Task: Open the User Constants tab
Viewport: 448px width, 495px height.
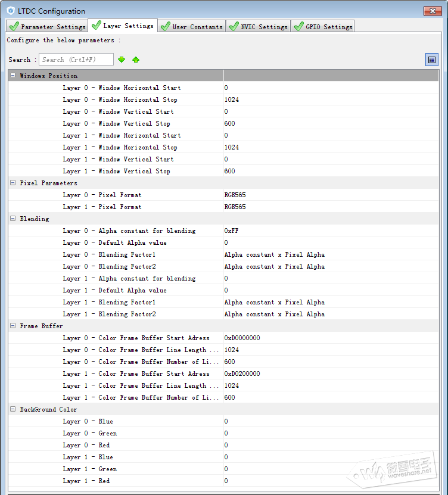Action: [x=192, y=27]
